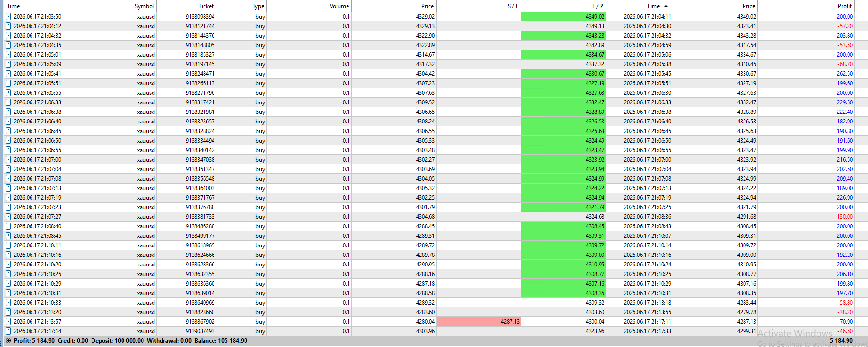Click the Type column header
Image resolution: width=868 pixels, height=347 pixels.
coord(258,6)
